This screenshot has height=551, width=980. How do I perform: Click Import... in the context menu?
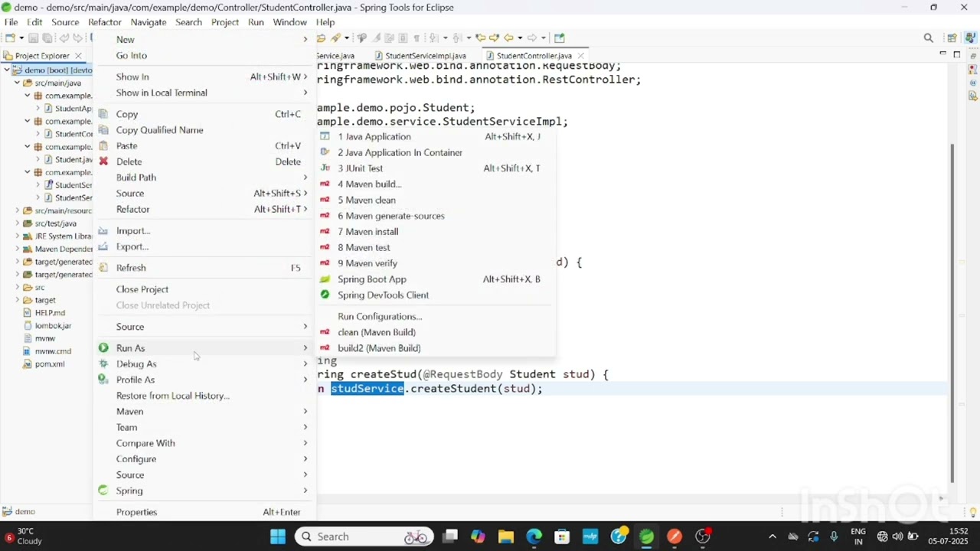click(203, 230)
